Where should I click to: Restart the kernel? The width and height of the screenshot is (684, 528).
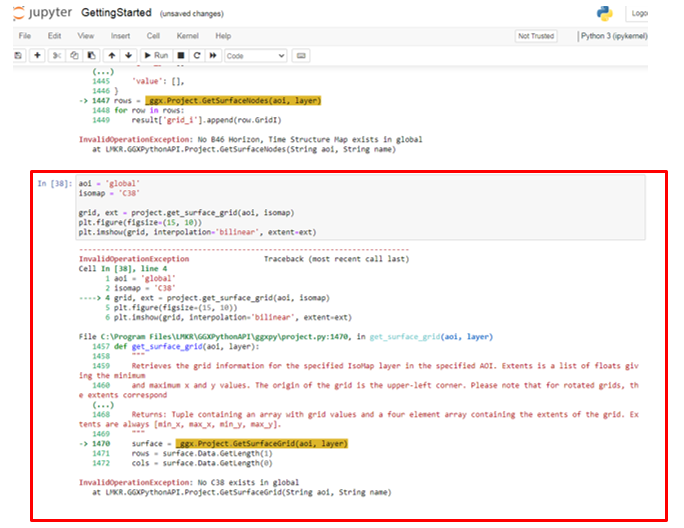pyautogui.click(x=197, y=55)
